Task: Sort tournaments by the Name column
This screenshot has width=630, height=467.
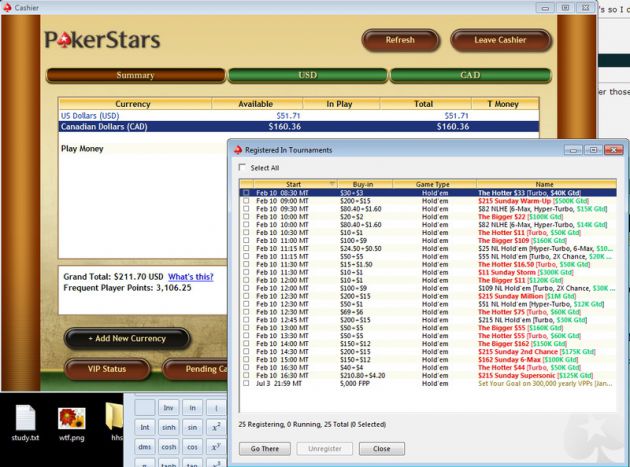Action: 546,184
